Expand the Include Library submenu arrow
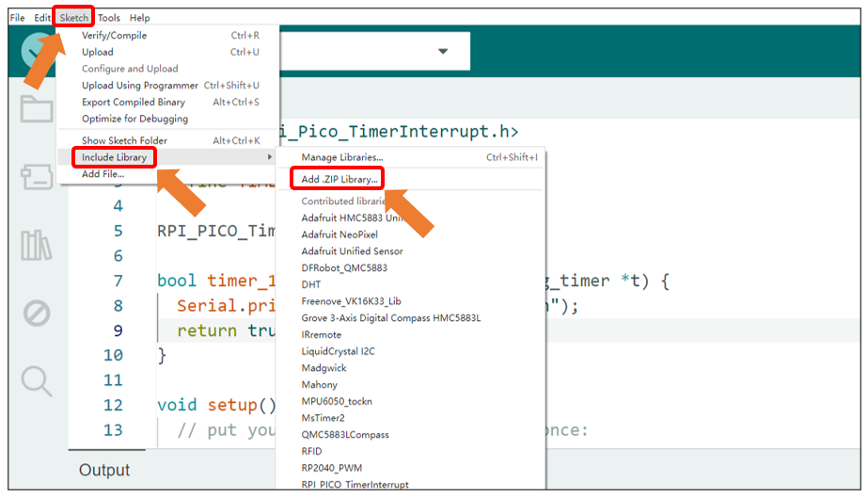Image resolution: width=868 pixels, height=497 pixels. (270, 157)
